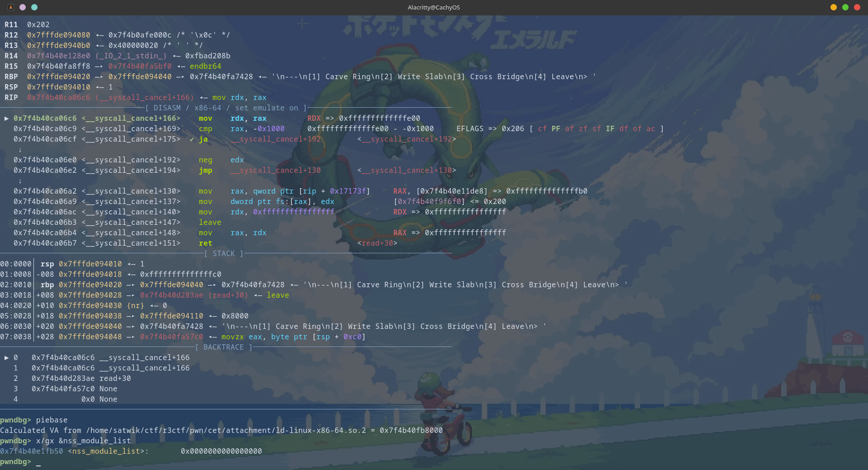Select the "R11" register label
The image size is (868, 470).
click(11, 24)
